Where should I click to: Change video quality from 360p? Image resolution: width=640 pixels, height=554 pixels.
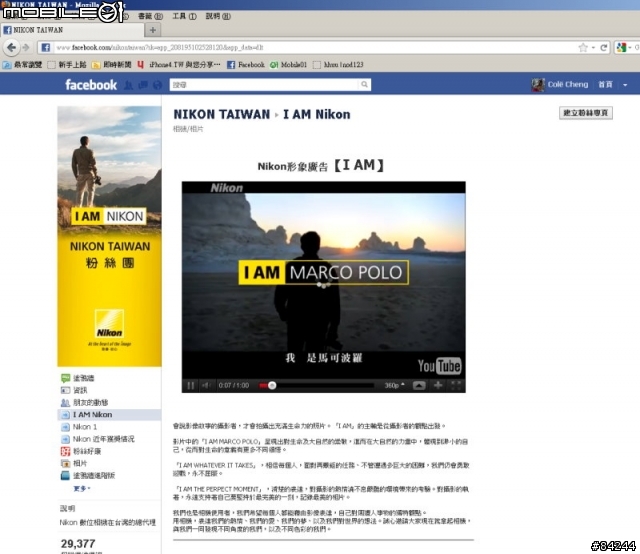(x=394, y=385)
